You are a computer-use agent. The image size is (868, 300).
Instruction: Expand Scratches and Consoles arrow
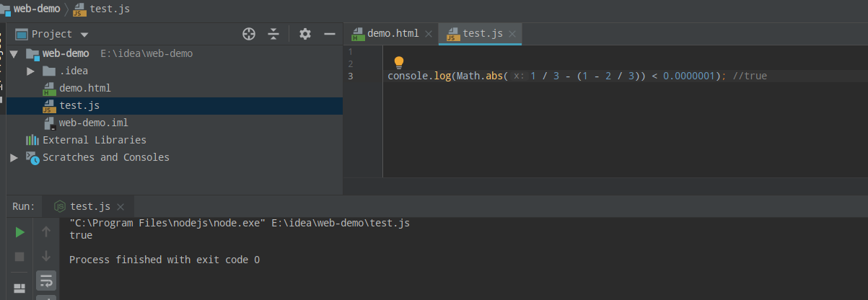(14, 157)
